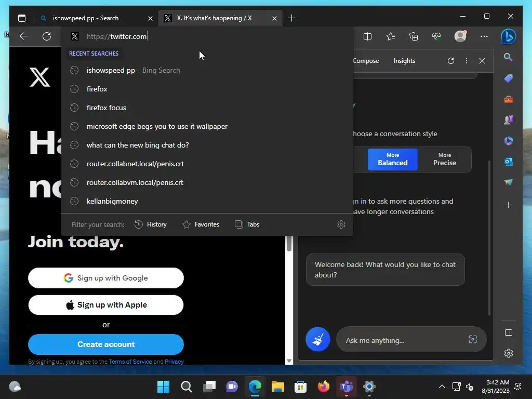Start a new topic with broom button
Image resolution: width=532 pixels, height=399 pixels.
tap(318, 339)
